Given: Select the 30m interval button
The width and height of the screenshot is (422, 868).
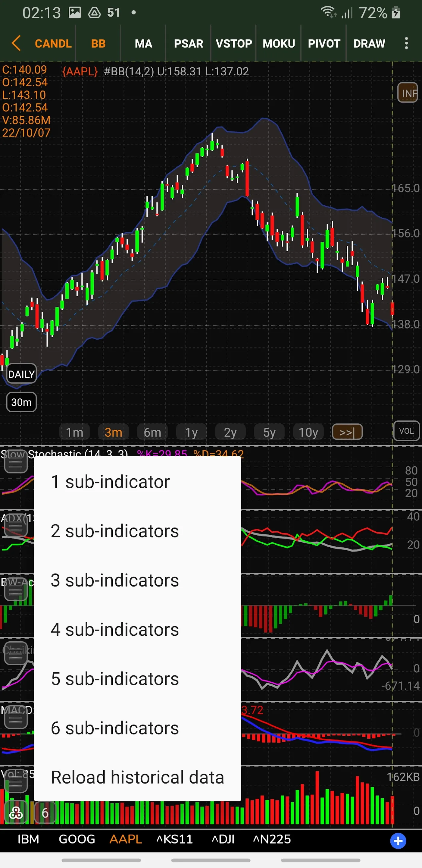Looking at the screenshot, I should 21,402.
